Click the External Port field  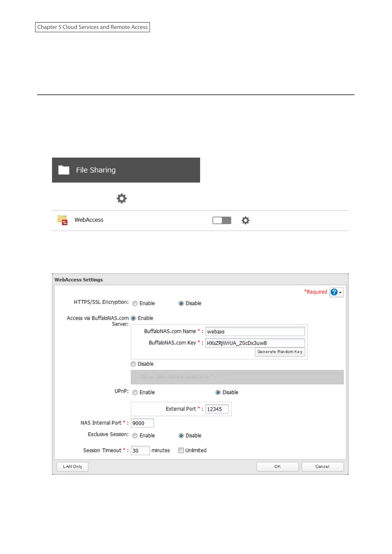click(x=217, y=409)
